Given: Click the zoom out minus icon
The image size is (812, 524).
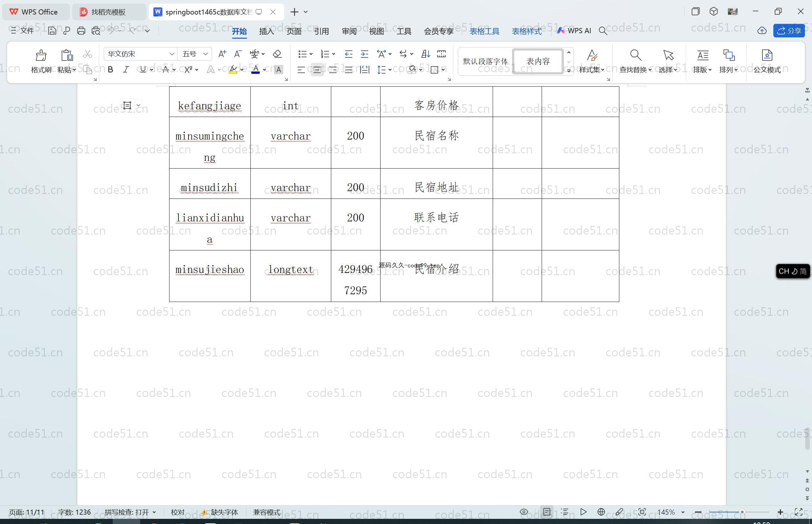Looking at the screenshot, I should pos(698,512).
